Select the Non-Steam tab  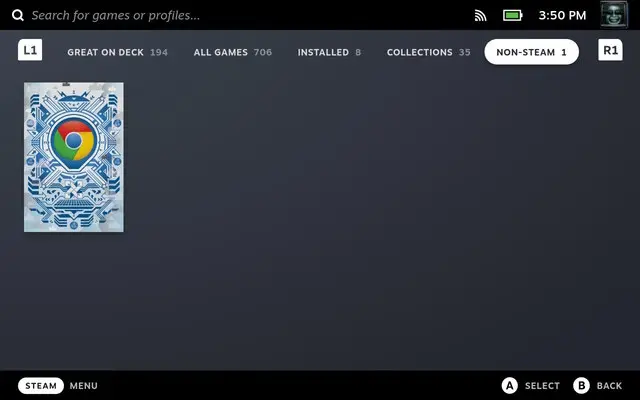(x=531, y=52)
